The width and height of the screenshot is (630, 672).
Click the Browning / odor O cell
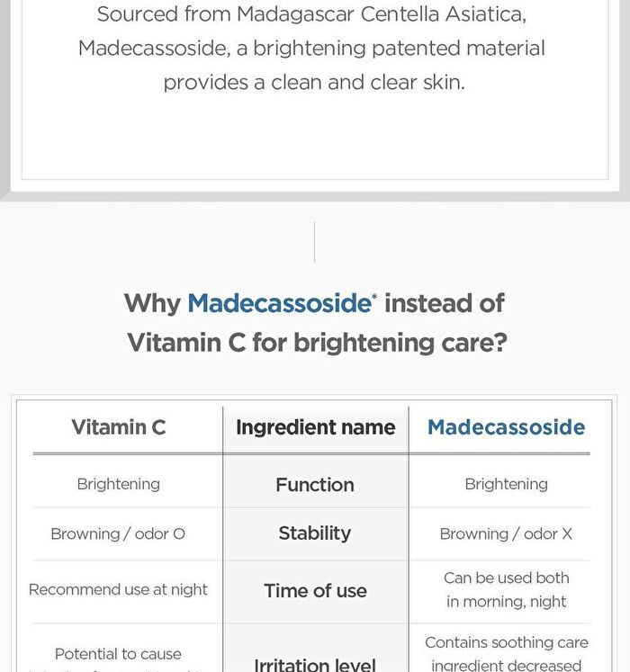[118, 534]
